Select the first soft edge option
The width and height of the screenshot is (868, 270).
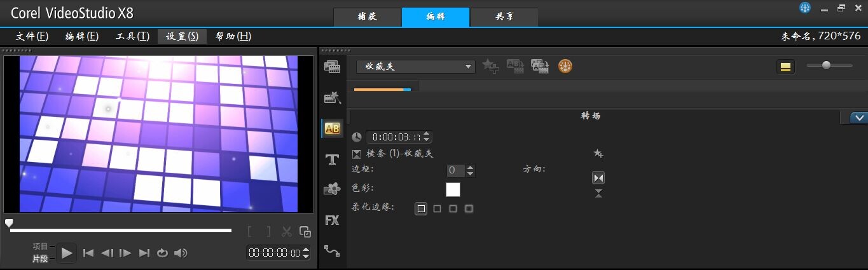point(421,208)
